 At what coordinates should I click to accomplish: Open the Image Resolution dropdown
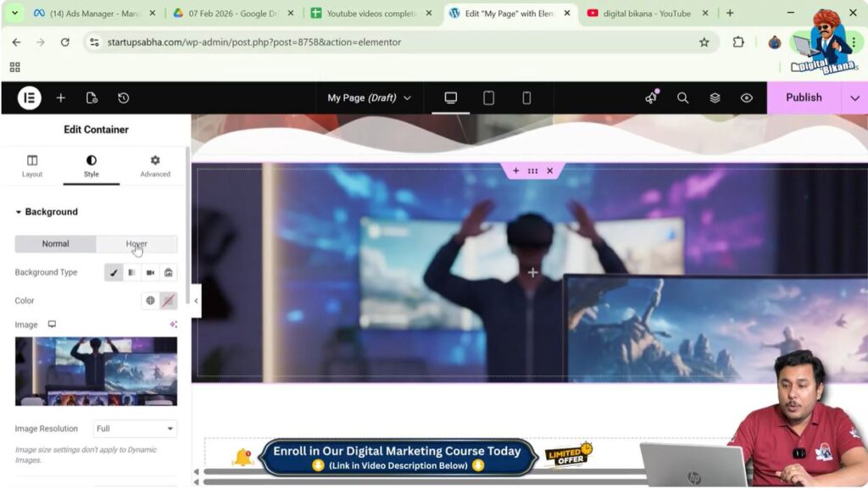tap(135, 429)
